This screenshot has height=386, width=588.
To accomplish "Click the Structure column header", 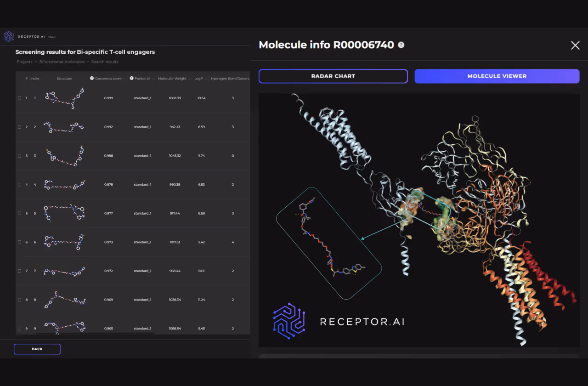I will [x=64, y=79].
